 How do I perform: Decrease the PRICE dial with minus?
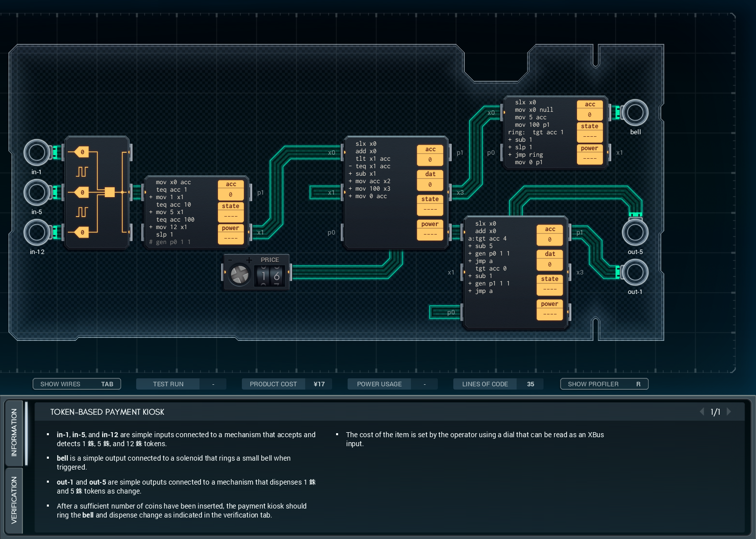coord(230,260)
